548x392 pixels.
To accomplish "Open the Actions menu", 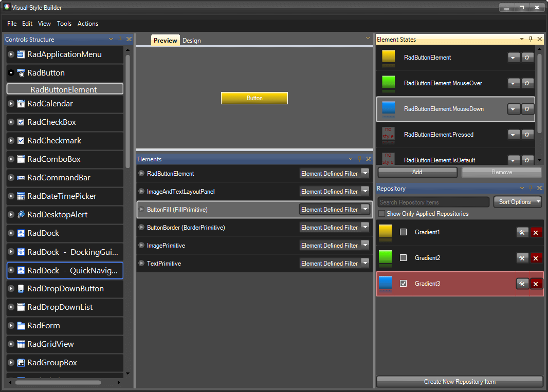I will coord(87,24).
